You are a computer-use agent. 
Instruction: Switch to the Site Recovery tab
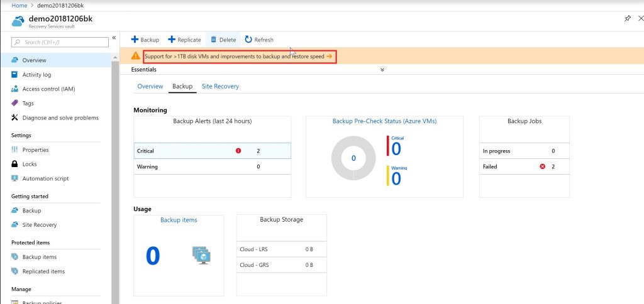220,87
